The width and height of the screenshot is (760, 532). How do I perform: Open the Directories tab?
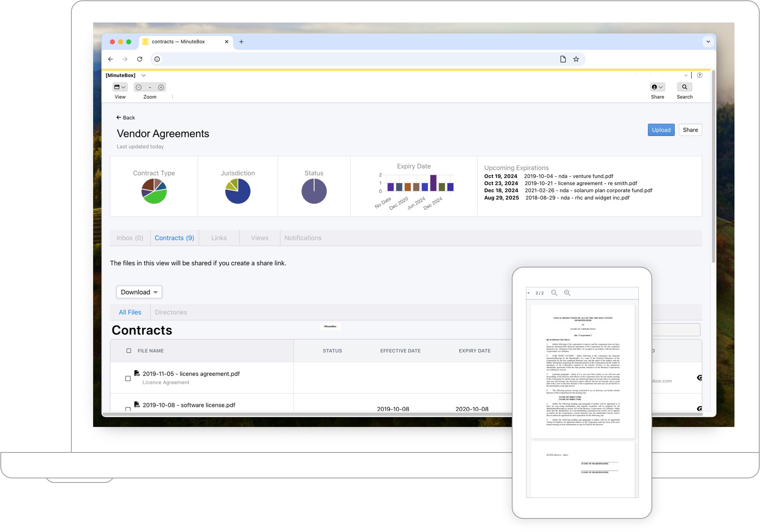(x=171, y=312)
